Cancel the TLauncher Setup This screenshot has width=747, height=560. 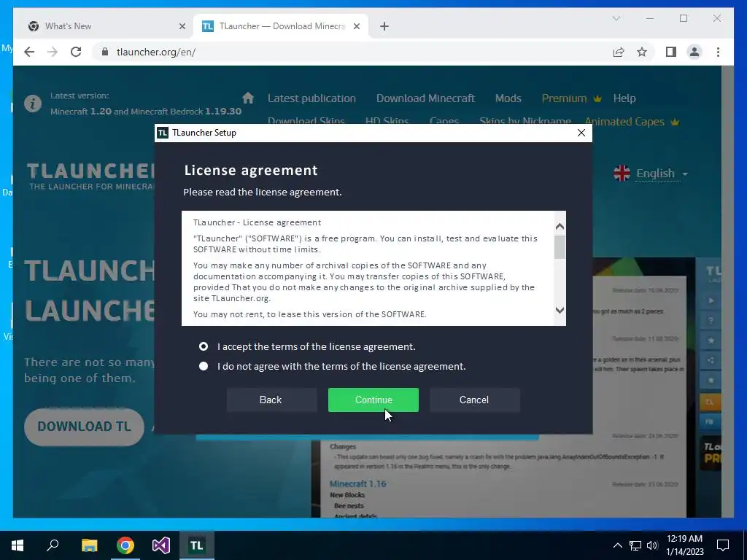click(474, 400)
